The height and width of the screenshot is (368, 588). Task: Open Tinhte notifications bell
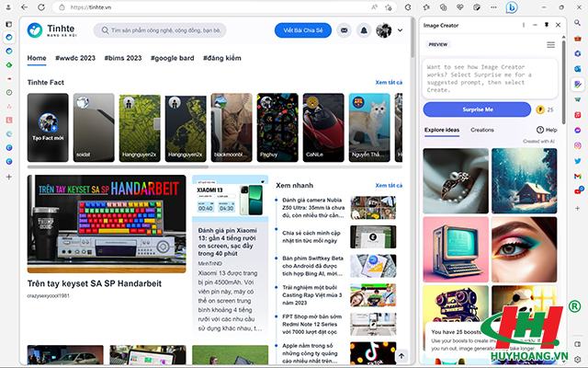364,30
